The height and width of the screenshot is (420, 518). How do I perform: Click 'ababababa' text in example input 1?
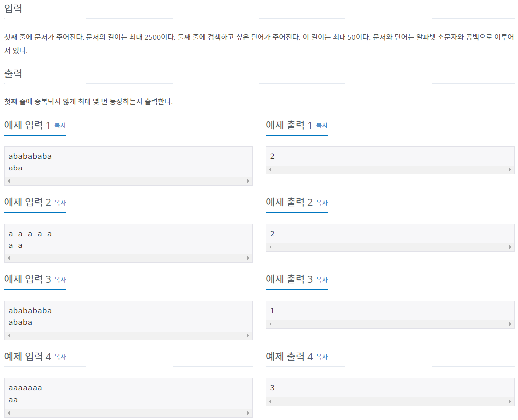(30, 156)
